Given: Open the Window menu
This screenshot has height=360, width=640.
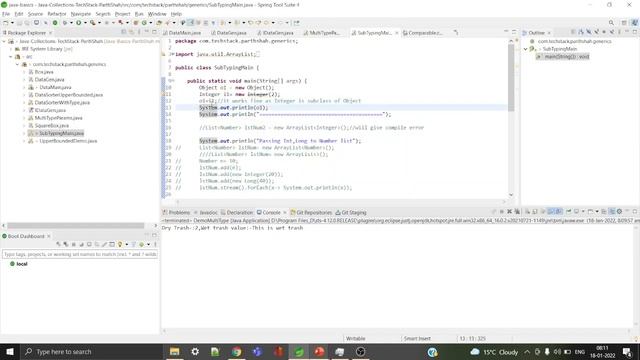Looking at the screenshot, I should [x=157, y=14].
